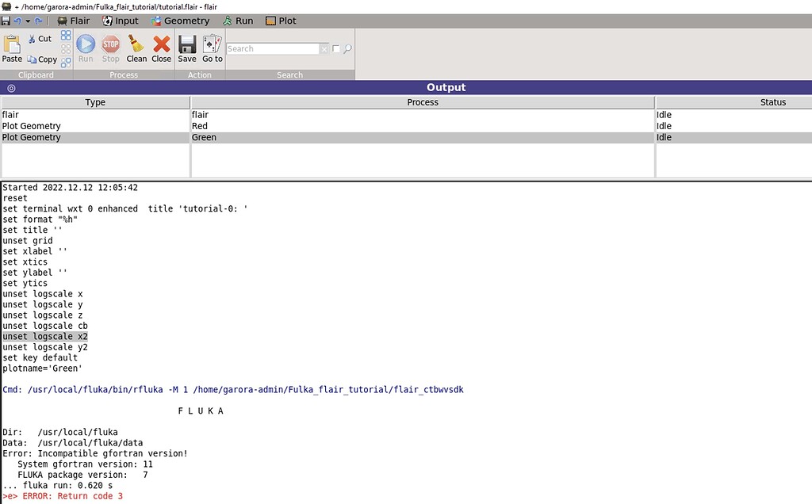Click the redo arrow icon
The height and width of the screenshot is (504, 812).
38,21
